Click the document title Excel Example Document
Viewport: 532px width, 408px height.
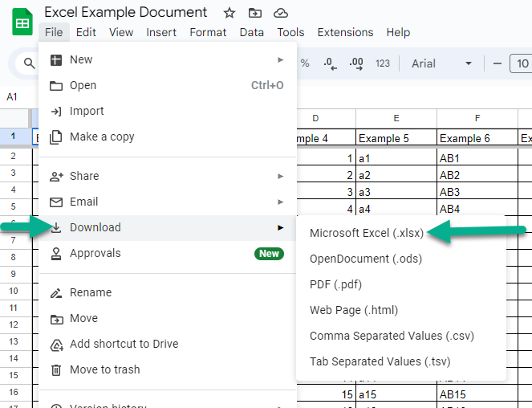tap(125, 13)
